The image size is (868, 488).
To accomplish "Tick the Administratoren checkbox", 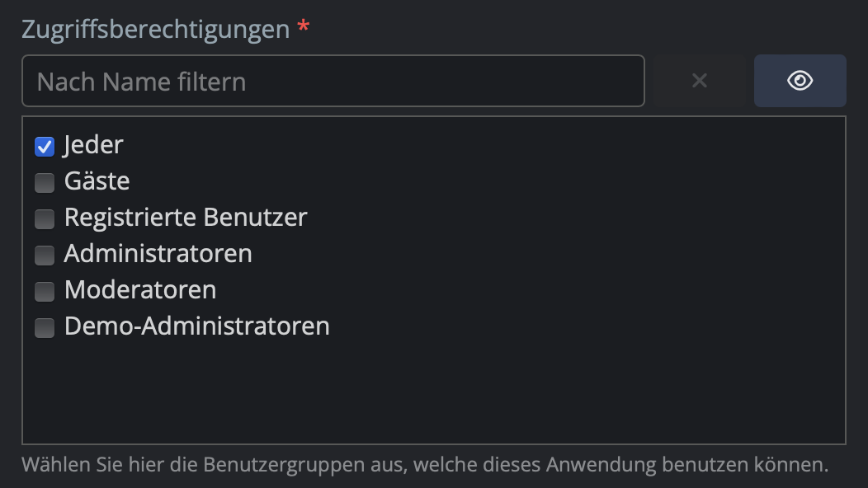I will pos(45,256).
